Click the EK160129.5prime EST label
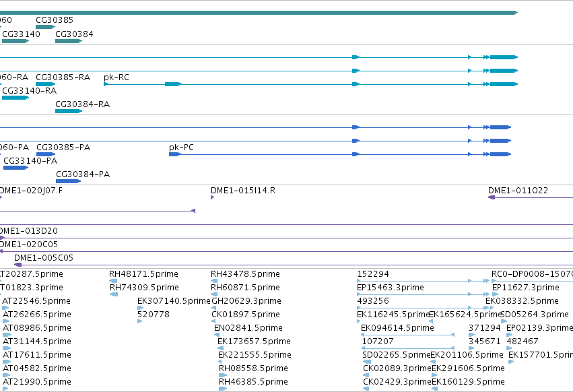573x392 pixels. point(468,382)
